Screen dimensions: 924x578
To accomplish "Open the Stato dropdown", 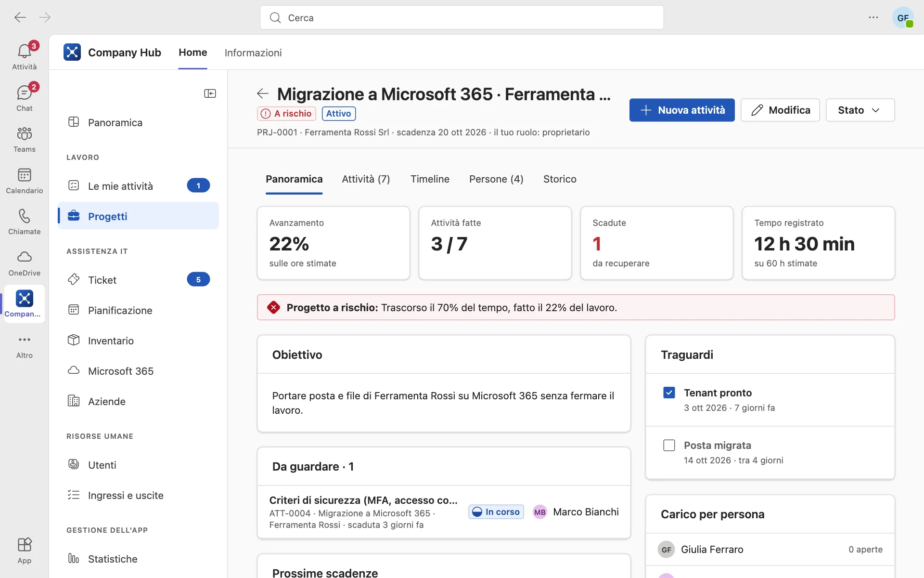I will coord(860,110).
